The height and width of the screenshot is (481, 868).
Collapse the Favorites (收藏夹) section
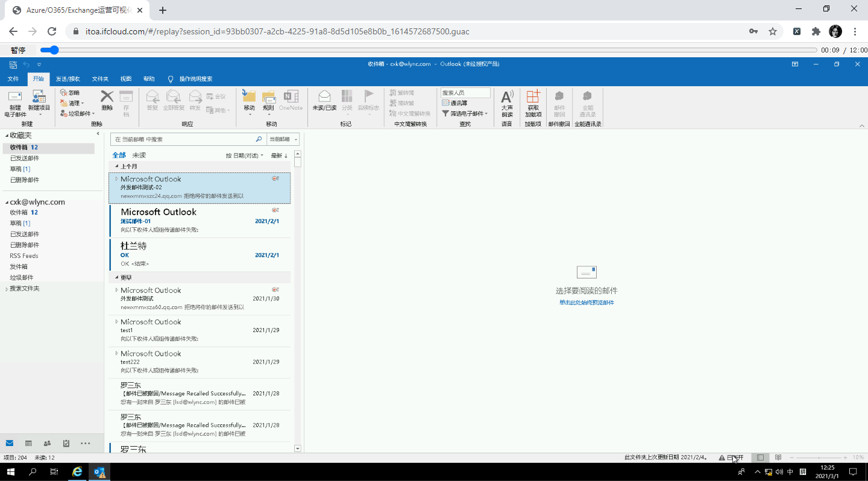point(7,135)
